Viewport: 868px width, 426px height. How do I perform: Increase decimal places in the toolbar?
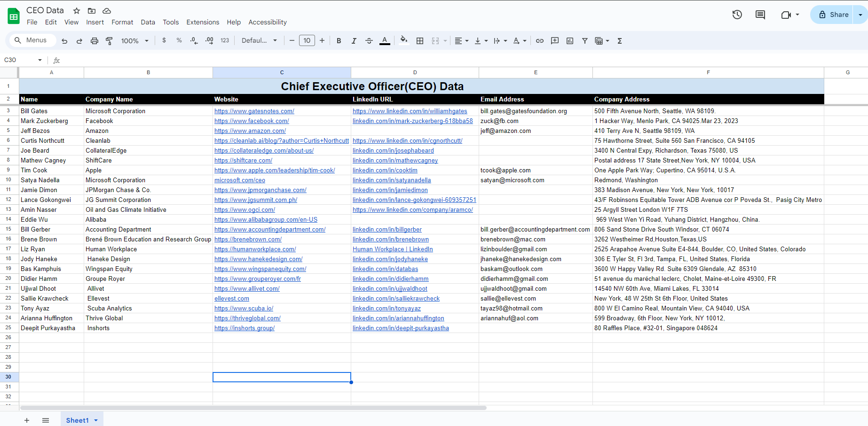210,41
